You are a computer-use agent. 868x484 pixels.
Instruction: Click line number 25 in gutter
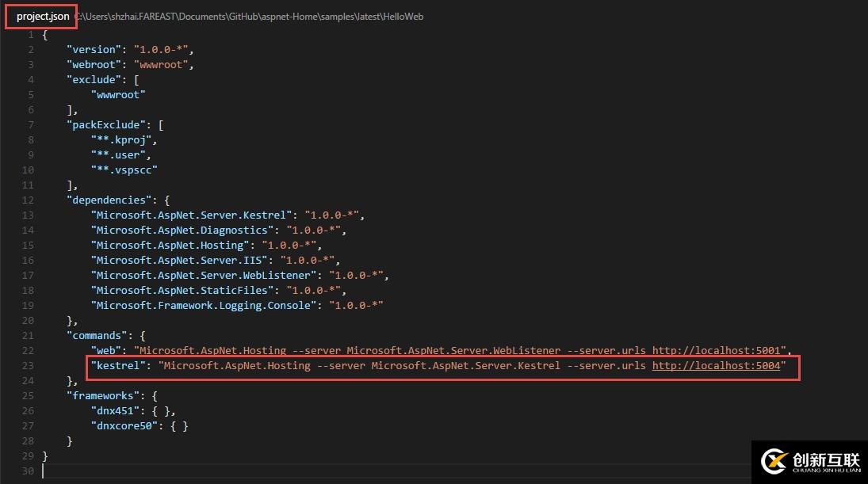28,396
